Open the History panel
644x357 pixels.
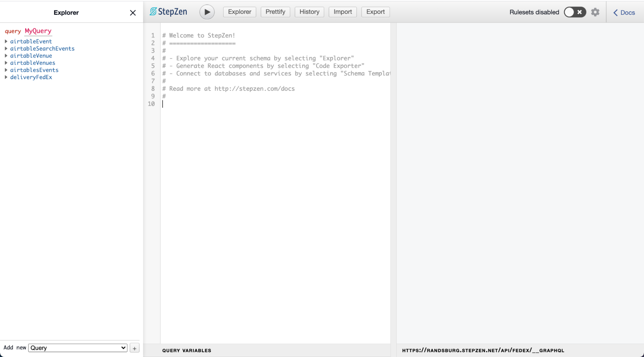[309, 12]
